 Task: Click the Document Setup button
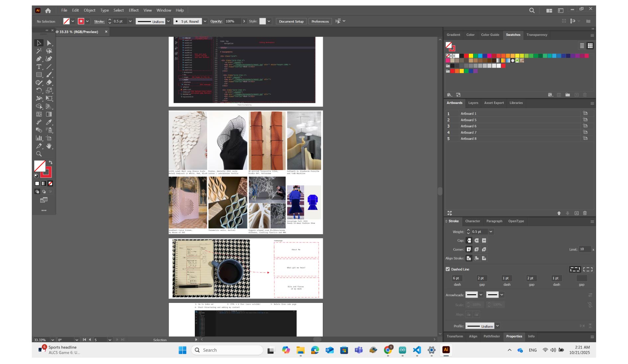[x=291, y=21]
